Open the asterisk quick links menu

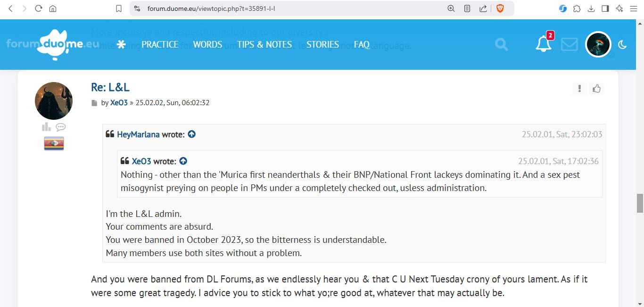pyautogui.click(x=121, y=44)
